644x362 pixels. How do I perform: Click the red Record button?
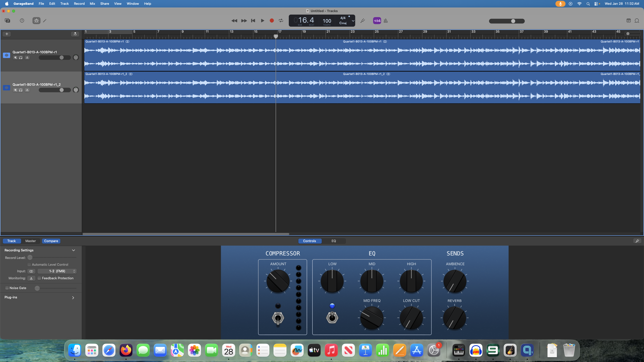272,21
